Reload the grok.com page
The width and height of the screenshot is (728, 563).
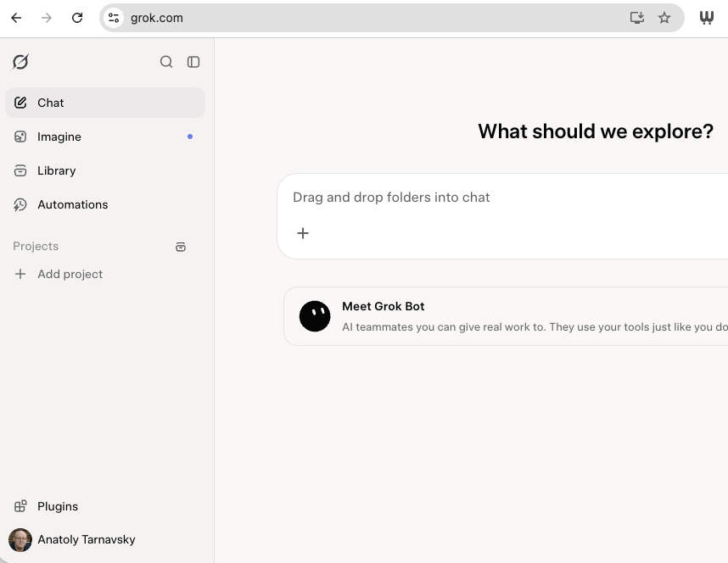[x=77, y=18]
